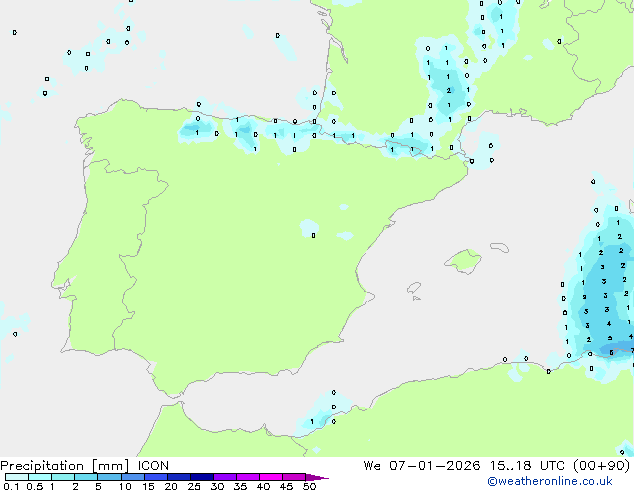Click the navy legend swatch between 25 and 30
Viewport: 634px width, 490px height.
[x=202, y=477]
